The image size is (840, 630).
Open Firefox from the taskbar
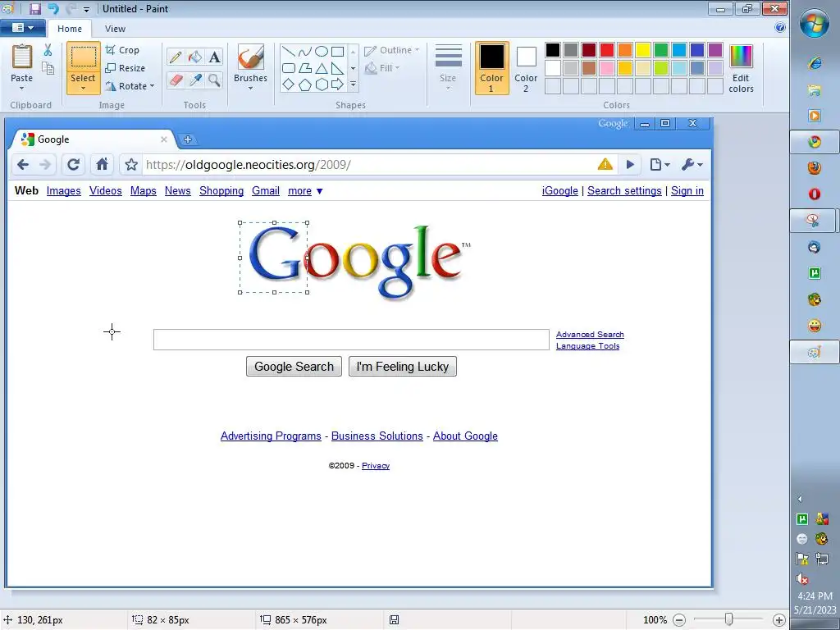815,167
